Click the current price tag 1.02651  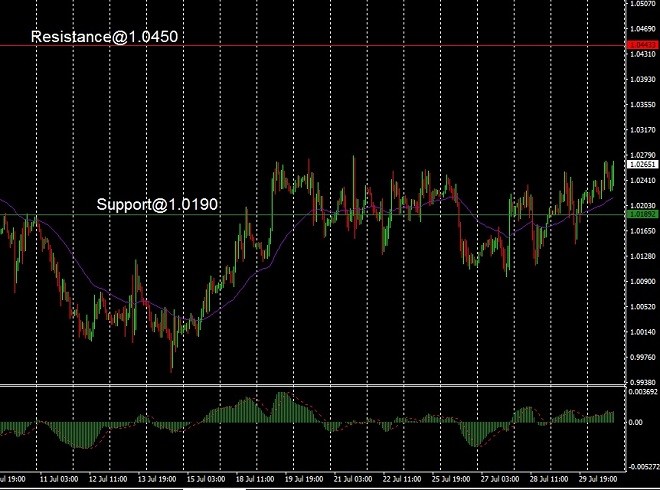click(x=642, y=164)
